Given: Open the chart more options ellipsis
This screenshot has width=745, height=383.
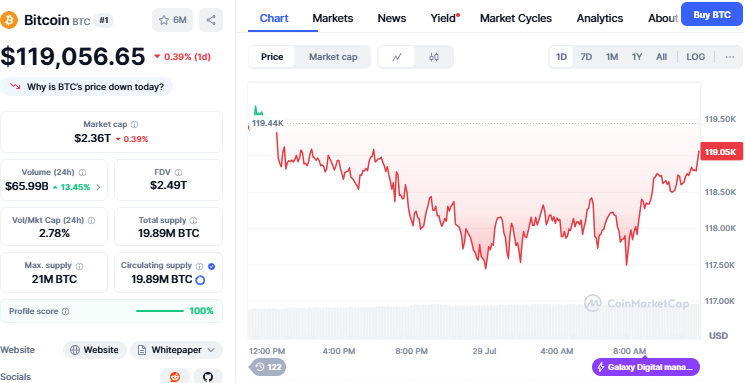Looking at the screenshot, I should pyautogui.click(x=730, y=57).
